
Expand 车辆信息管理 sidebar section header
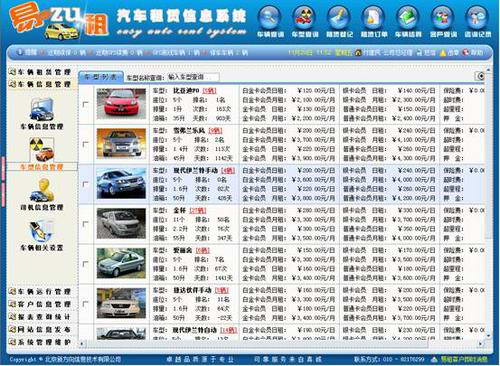coord(41,84)
